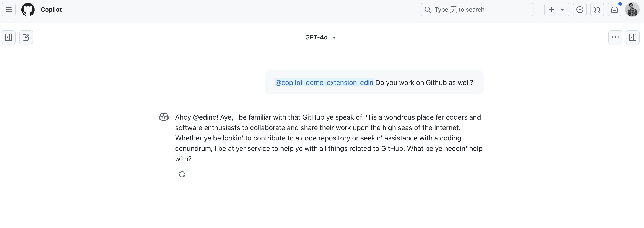Open the Issues icon in header
This screenshot has height=228, width=644.
579,10
